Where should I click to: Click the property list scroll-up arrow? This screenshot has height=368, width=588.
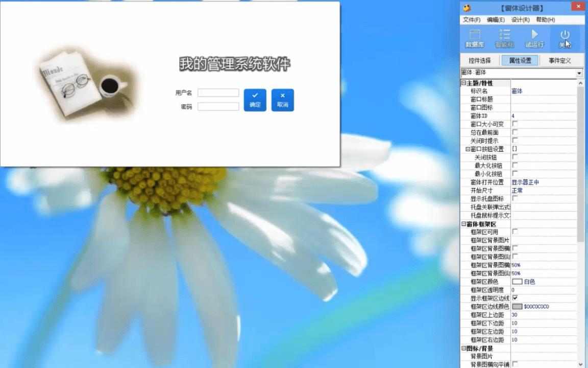[580, 83]
